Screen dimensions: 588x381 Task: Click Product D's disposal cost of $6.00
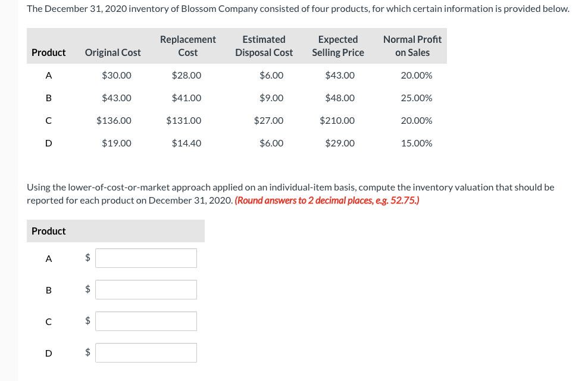pos(271,143)
